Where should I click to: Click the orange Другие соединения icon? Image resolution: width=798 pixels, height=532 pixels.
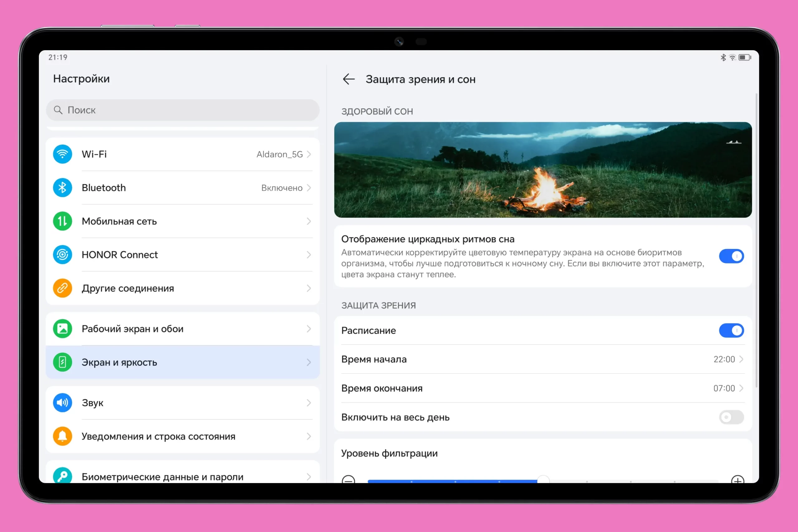[x=62, y=288]
